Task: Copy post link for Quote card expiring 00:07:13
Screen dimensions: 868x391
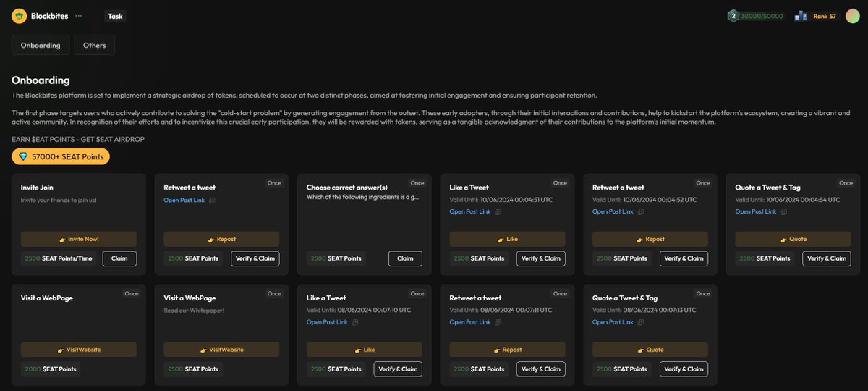Action: click(x=641, y=322)
